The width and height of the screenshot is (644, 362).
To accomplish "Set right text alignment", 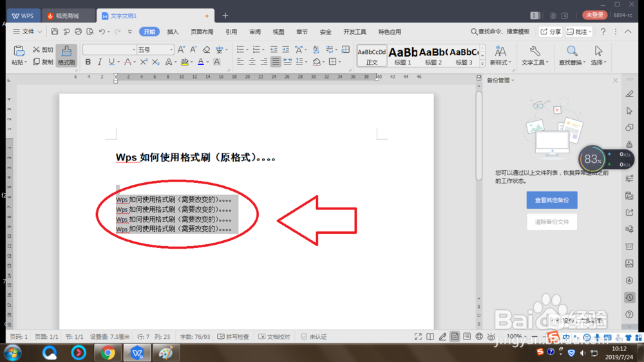I will pyautogui.click(x=264, y=62).
